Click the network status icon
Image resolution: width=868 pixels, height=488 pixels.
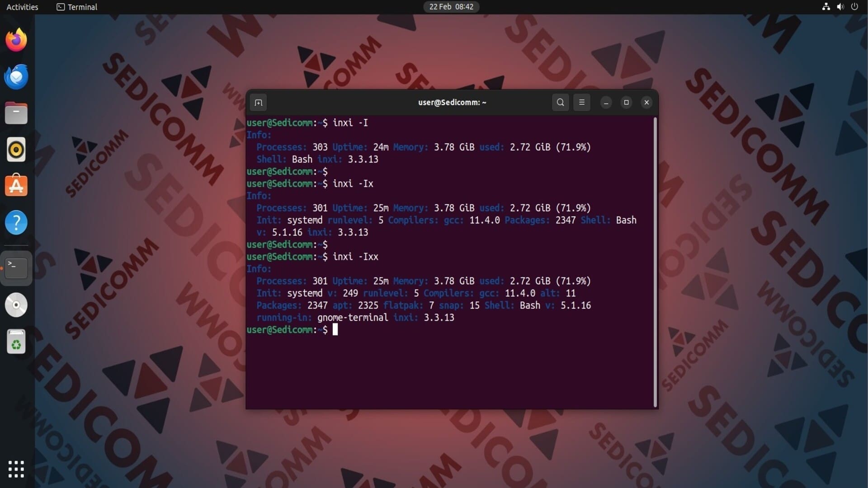coord(826,7)
